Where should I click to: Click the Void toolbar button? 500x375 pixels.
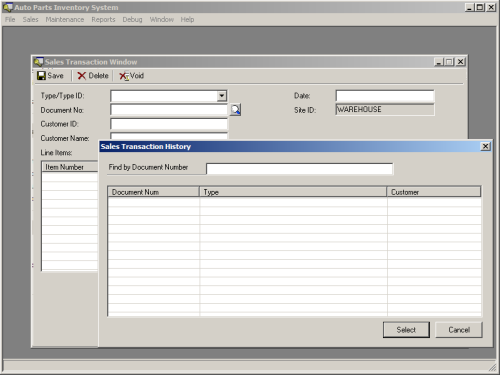(x=132, y=76)
